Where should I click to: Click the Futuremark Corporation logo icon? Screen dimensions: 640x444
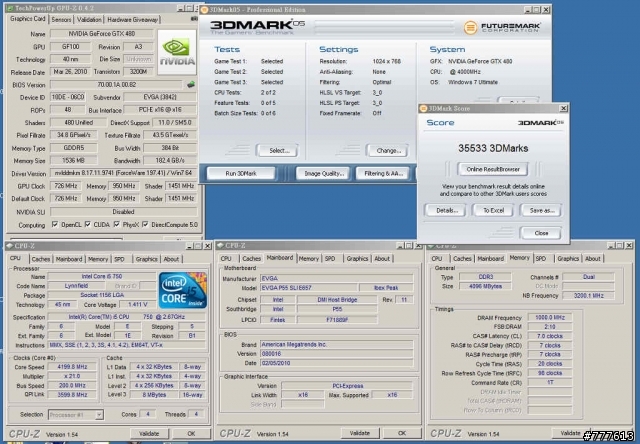[470, 27]
